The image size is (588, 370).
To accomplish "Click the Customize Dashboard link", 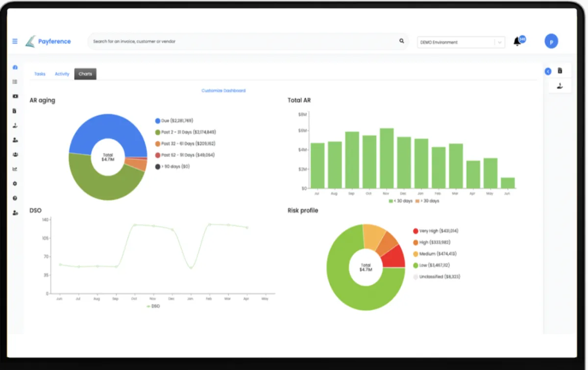I will click(x=223, y=91).
